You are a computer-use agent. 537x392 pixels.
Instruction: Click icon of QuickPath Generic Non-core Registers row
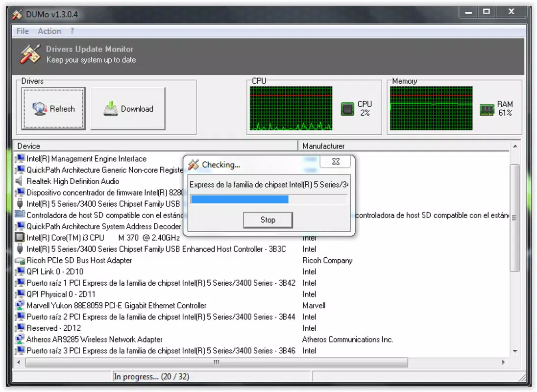pos(20,170)
